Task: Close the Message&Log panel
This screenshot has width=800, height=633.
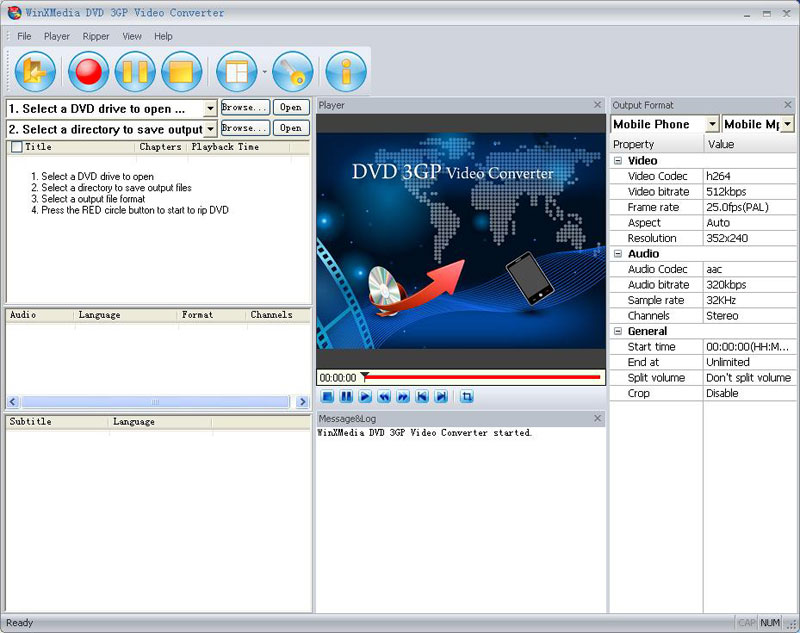Action: [x=597, y=418]
